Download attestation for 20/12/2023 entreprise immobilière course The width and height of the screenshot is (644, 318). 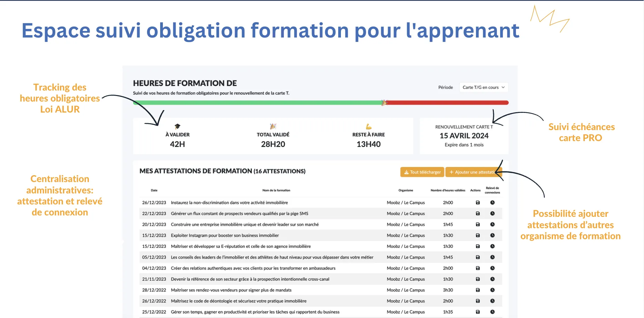coord(478,224)
